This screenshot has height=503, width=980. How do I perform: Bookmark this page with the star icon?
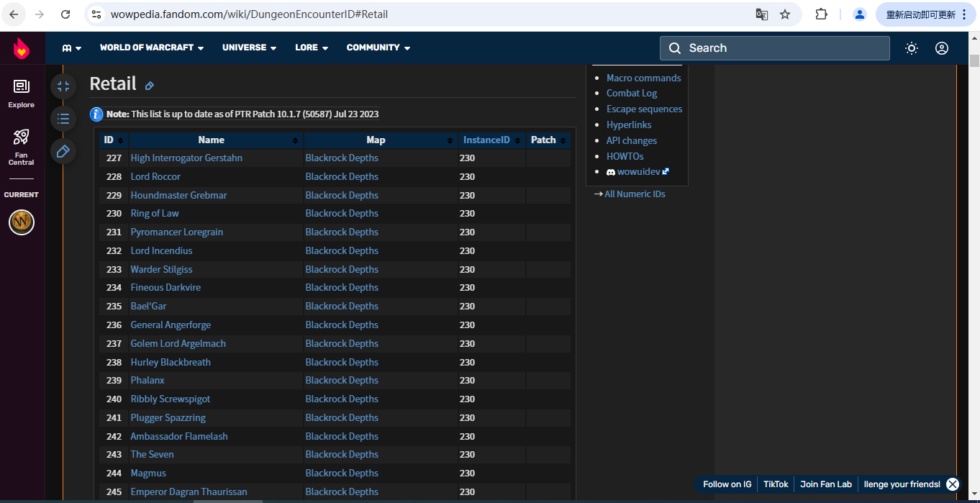pyautogui.click(x=785, y=14)
